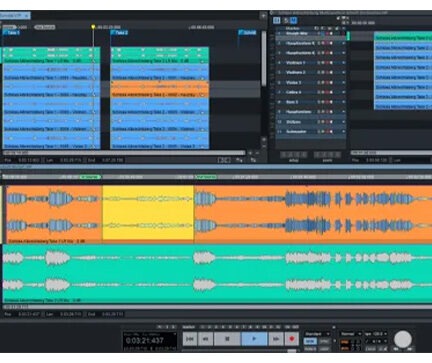
Task: Click global Mute button in track panel
Action: (293, 21)
